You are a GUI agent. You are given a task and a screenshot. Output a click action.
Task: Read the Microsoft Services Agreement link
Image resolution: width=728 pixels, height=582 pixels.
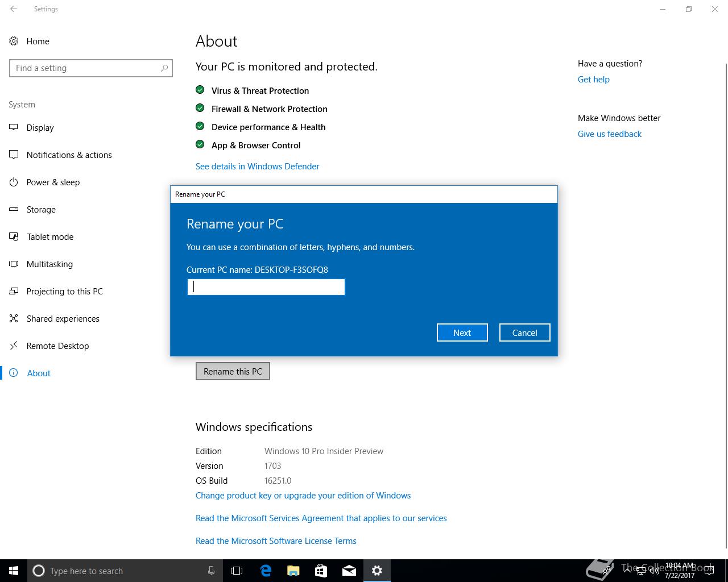point(321,518)
